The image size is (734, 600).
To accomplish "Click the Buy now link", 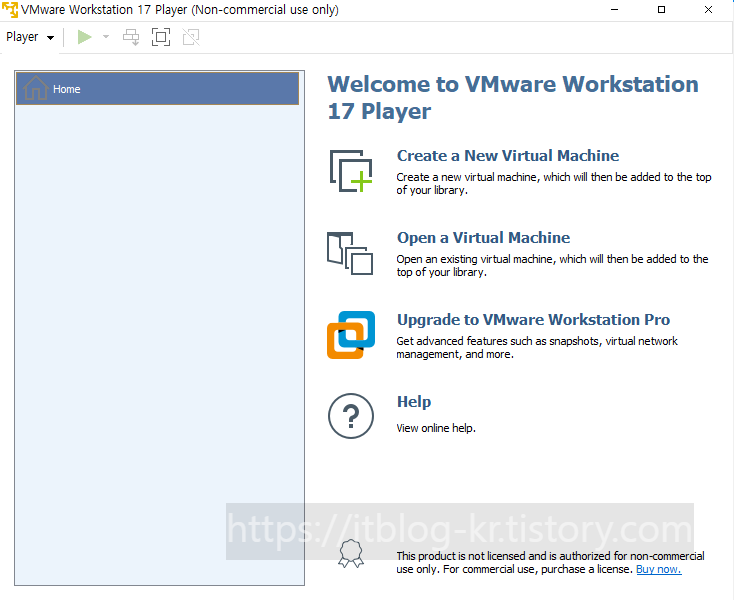I will click(x=659, y=569).
